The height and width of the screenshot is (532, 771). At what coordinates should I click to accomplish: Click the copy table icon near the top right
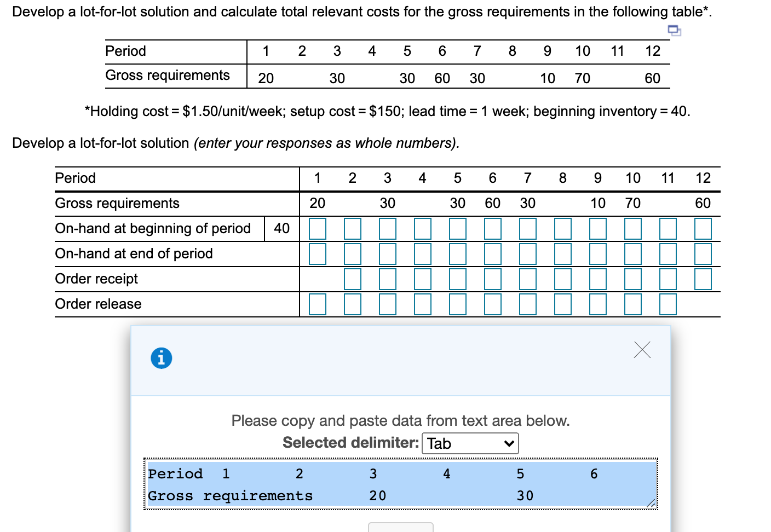point(674,31)
